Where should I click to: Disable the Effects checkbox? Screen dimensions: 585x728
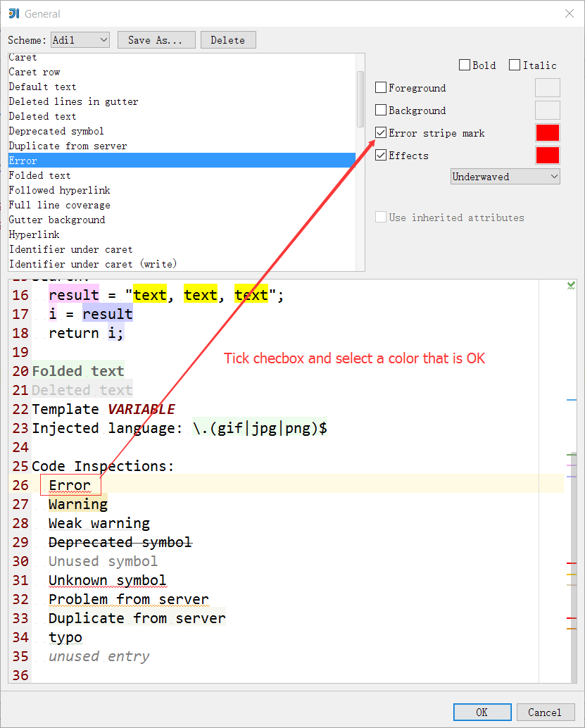pos(381,155)
